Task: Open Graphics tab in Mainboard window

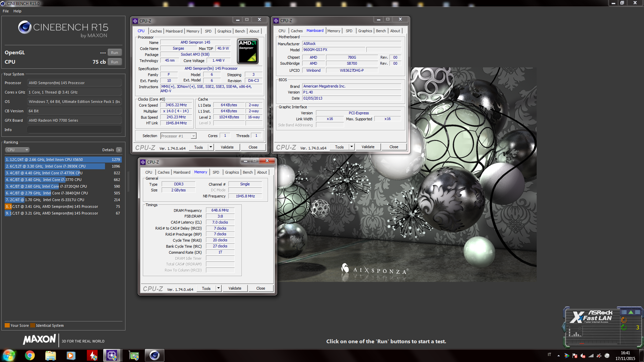Action: coord(365,31)
